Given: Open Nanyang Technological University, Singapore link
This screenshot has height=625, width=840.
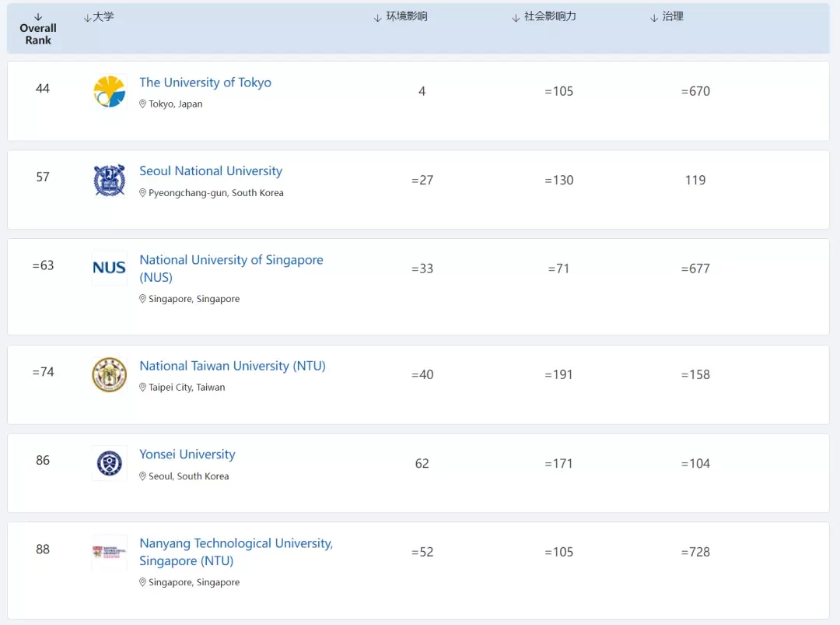Looking at the screenshot, I should [236, 552].
